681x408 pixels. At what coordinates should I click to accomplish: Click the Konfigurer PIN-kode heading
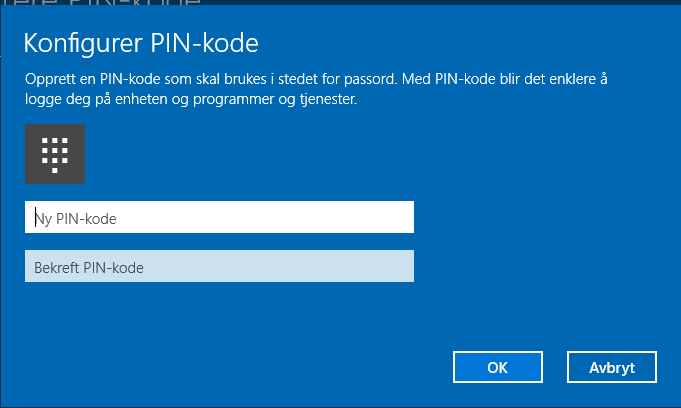pos(141,43)
